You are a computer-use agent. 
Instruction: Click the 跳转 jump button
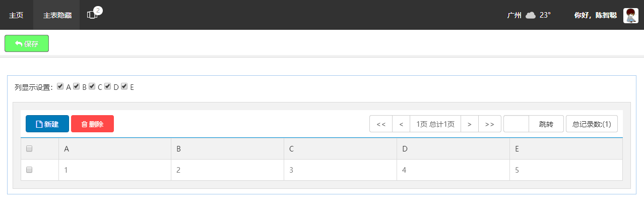click(x=546, y=124)
